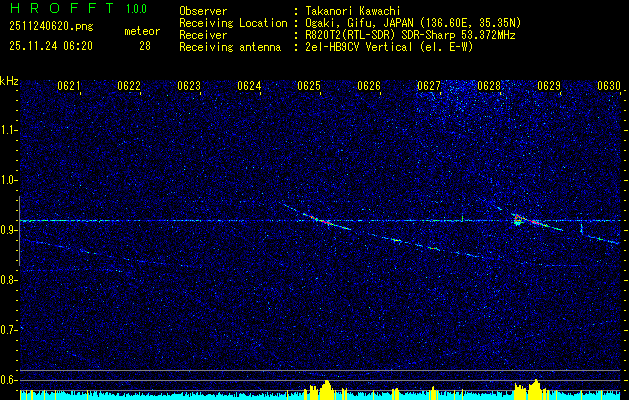Click the 0626 time marker
The image size is (629, 400).
click(369, 86)
